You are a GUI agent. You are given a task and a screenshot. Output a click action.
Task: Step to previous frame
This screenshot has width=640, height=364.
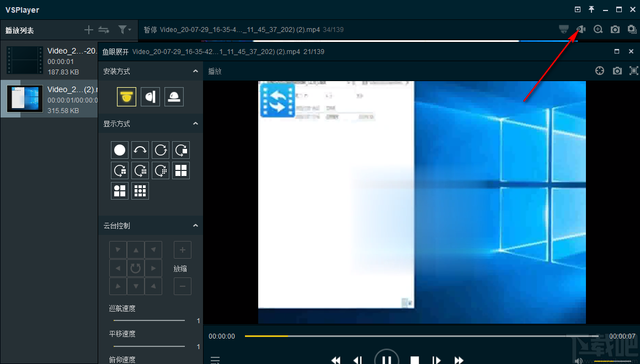[x=358, y=360]
